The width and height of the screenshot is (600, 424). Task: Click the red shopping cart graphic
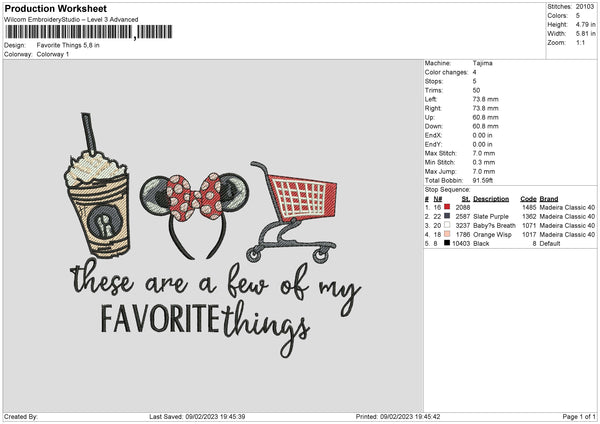[293, 212]
